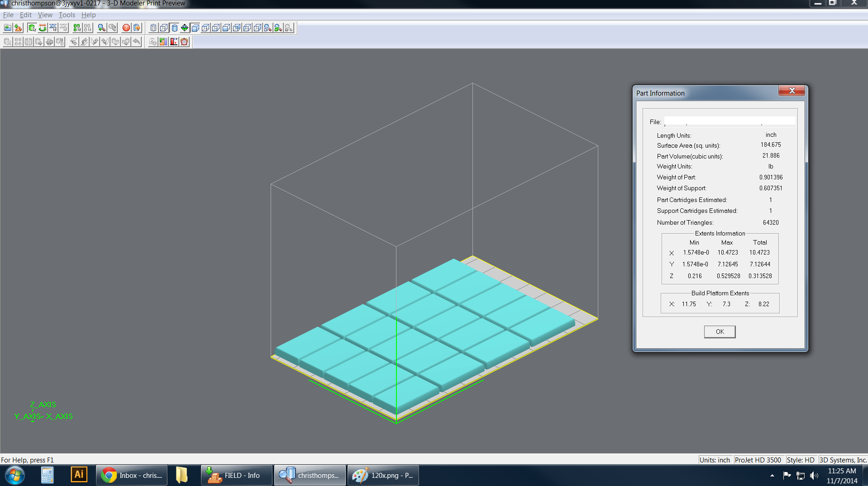868x486 pixels.
Task: Open the File menu
Action: pos(8,15)
